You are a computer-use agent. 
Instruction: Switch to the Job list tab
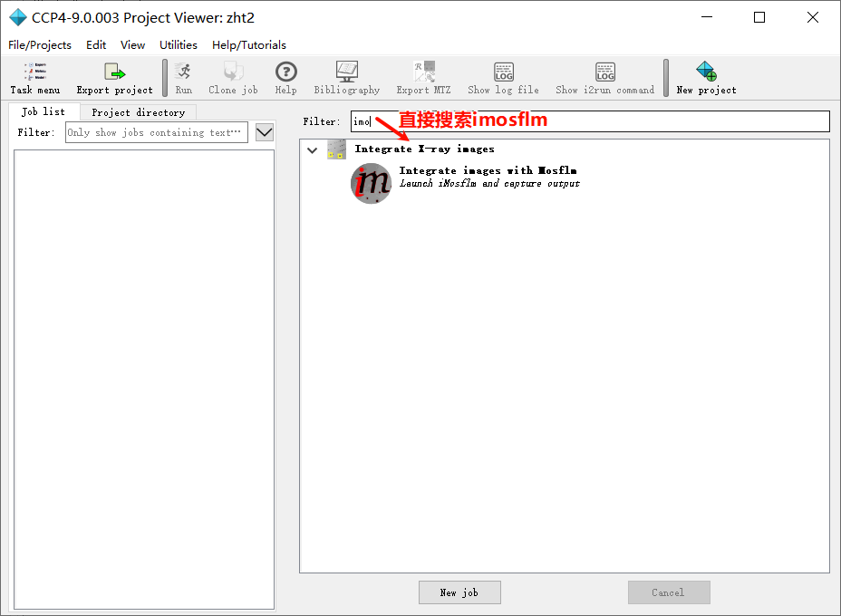click(x=44, y=111)
